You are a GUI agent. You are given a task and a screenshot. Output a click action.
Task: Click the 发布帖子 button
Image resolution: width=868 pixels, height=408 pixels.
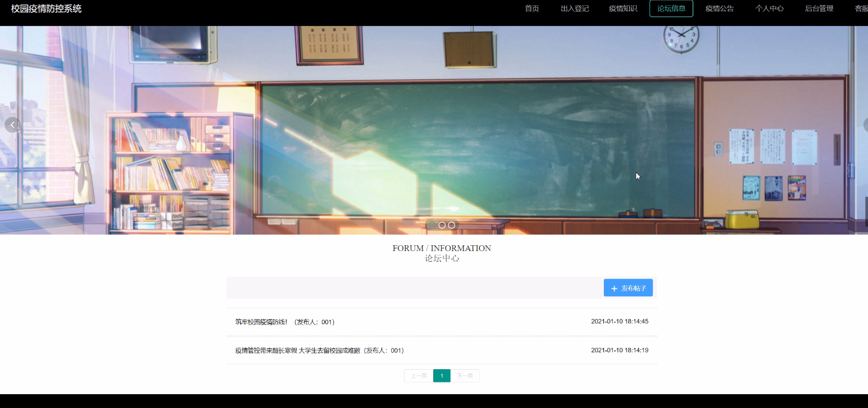click(x=628, y=288)
